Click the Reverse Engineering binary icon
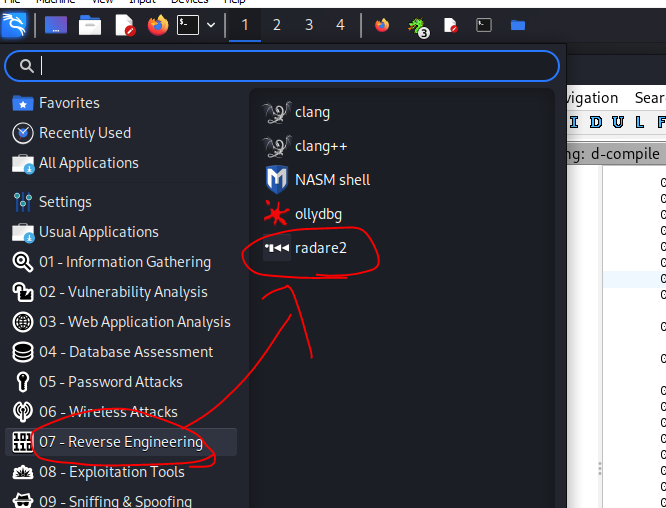The height and width of the screenshot is (508, 666). point(23,442)
